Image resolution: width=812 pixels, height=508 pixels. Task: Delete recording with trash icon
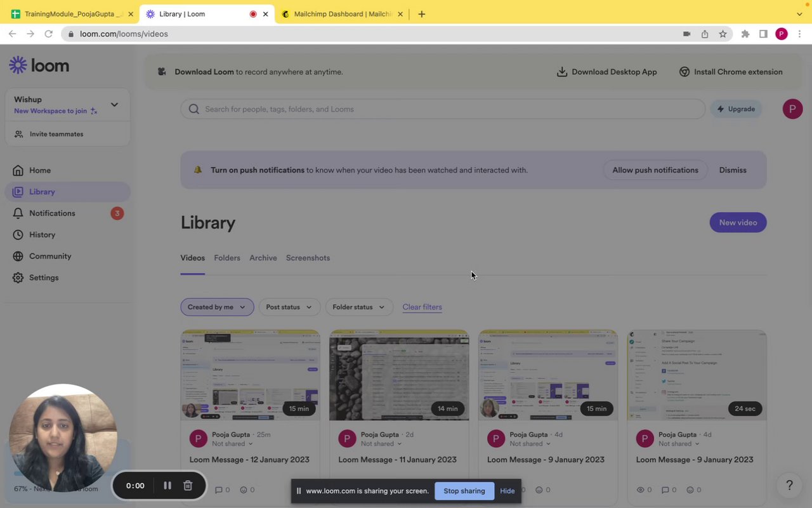click(188, 485)
